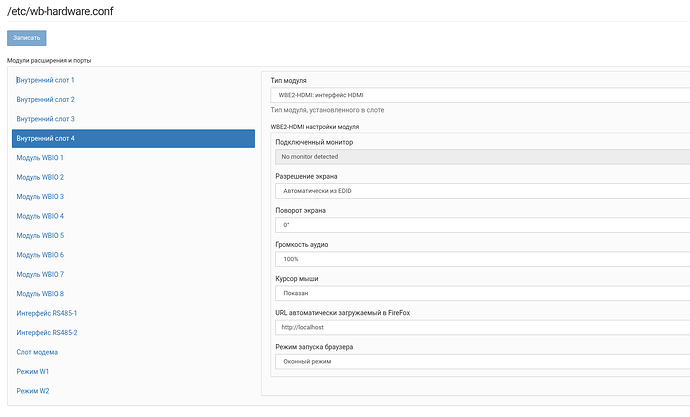Expand Курсор мыши dropdown
The width and height of the screenshot is (690, 417).
[480, 293]
